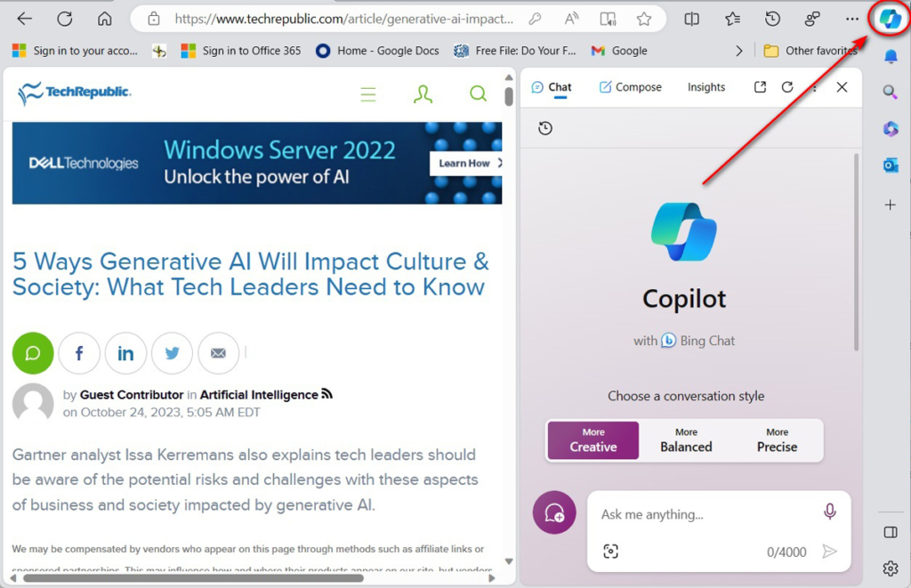The image size is (911, 588).
Task: Start voice input with the microphone icon
Action: click(830, 511)
